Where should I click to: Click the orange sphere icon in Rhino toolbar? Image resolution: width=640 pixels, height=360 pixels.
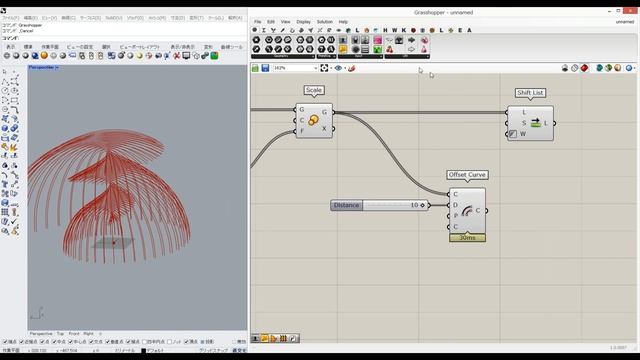(44, 56)
